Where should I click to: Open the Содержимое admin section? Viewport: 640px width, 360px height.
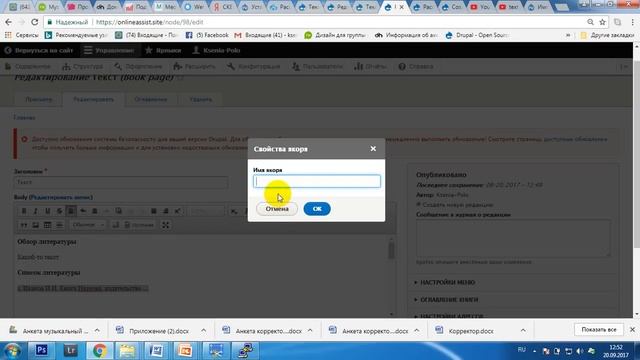click(x=28, y=66)
